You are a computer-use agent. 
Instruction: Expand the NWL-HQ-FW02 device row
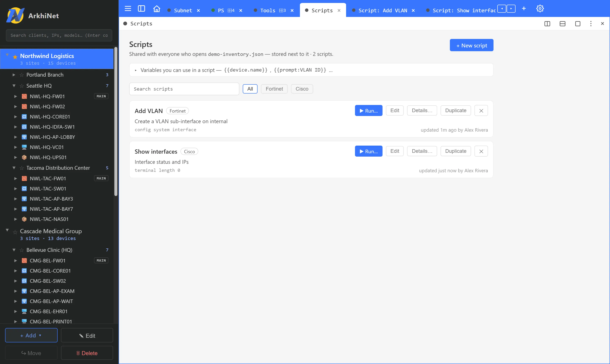tap(15, 107)
